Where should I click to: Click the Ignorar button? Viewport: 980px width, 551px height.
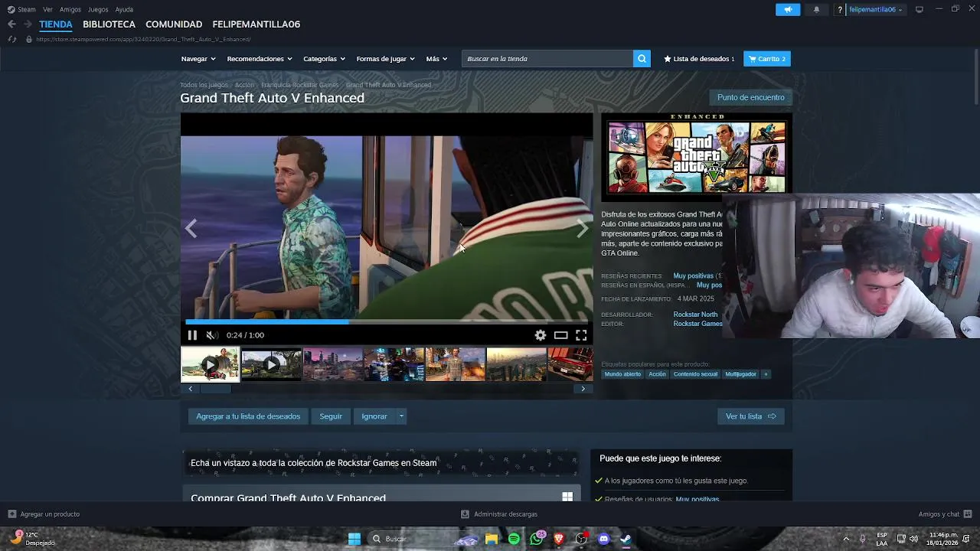tap(374, 416)
